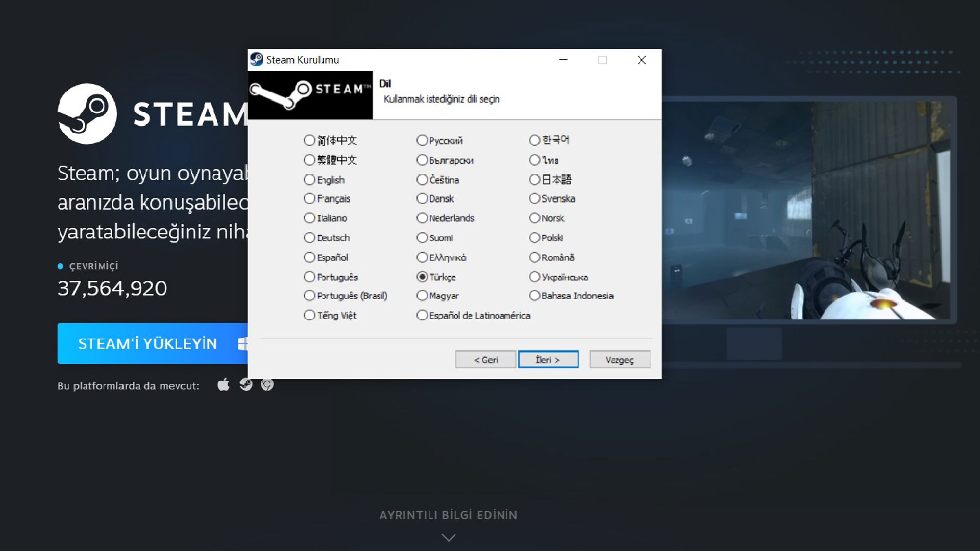Viewport: 980px width, 551px height.
Task: Cancel setup with Vazgeç button
Action: pos(619,360)
